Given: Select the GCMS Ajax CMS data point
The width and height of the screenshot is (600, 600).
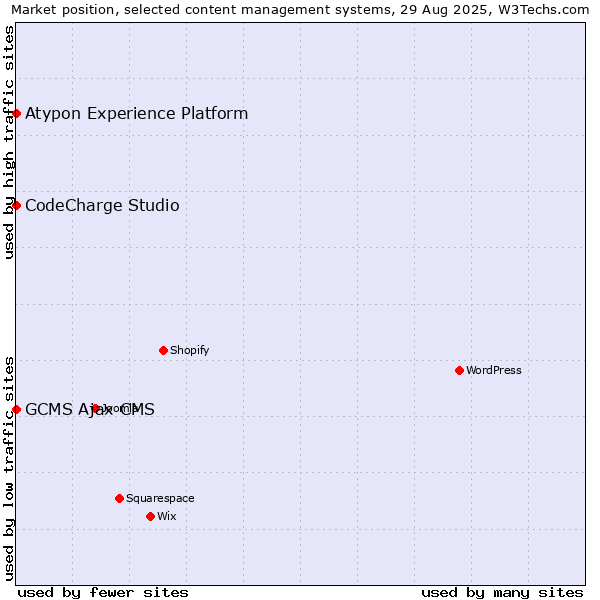Looking at the screenshot, I should [16, 409].
